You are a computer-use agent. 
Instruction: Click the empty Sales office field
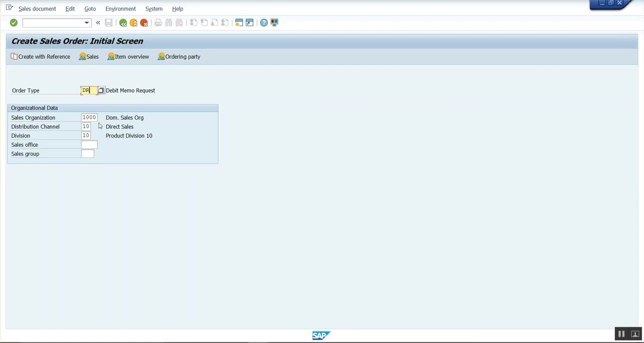(89, 145)
